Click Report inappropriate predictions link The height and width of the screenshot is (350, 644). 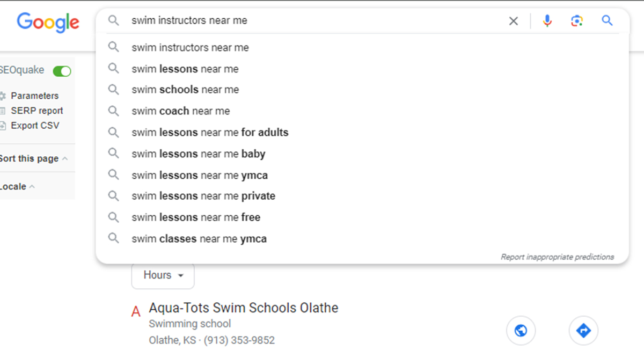click(557, 257)
